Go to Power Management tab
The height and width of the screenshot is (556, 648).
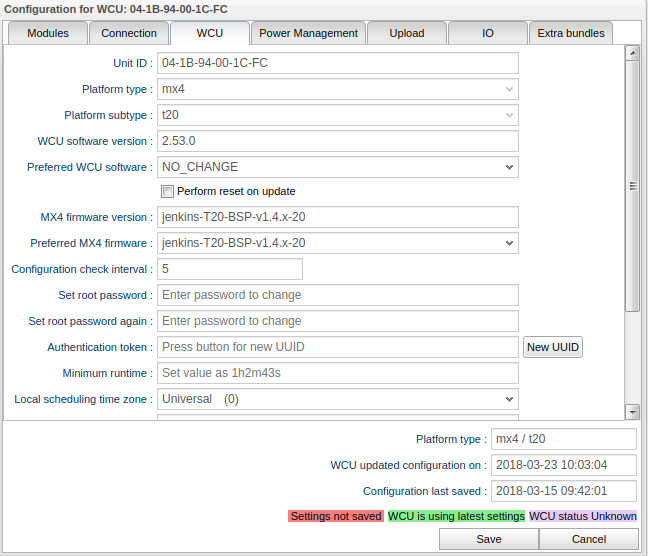[308, 33]
